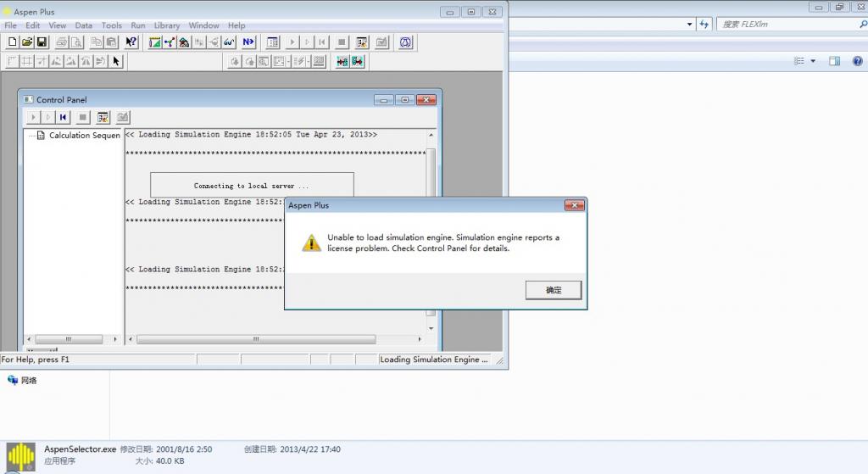Viewport: 868px width, 474px height.
Task: Click 确定 to dismiss the error dialog
Action: point(554,290)
